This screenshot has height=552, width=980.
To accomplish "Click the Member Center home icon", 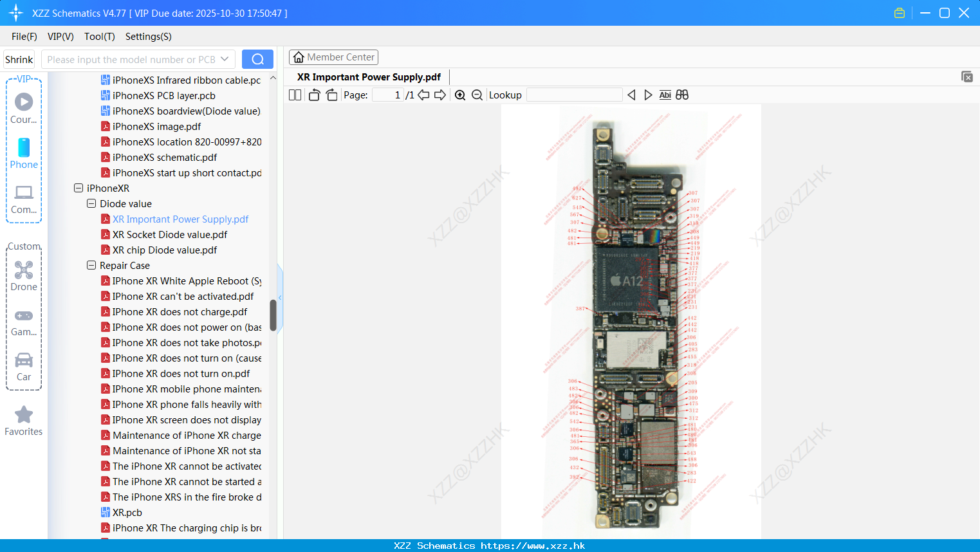I will (x=299, y=57).
